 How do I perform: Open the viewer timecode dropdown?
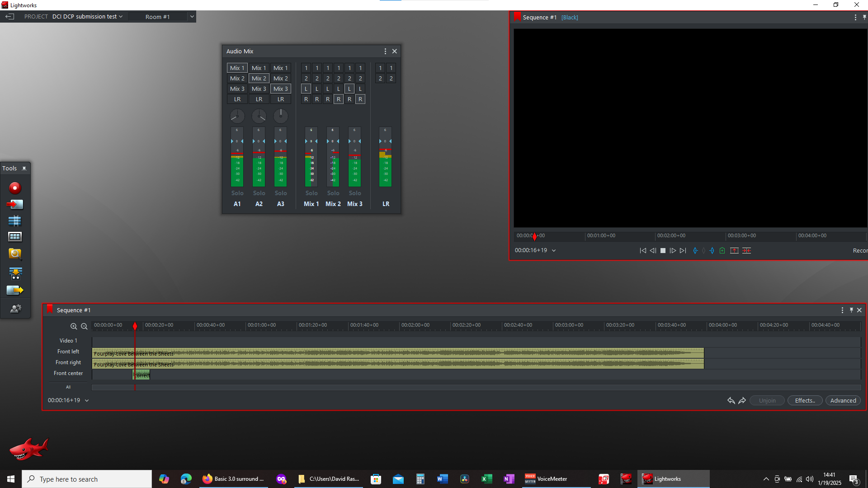click(x=554, y=251)
